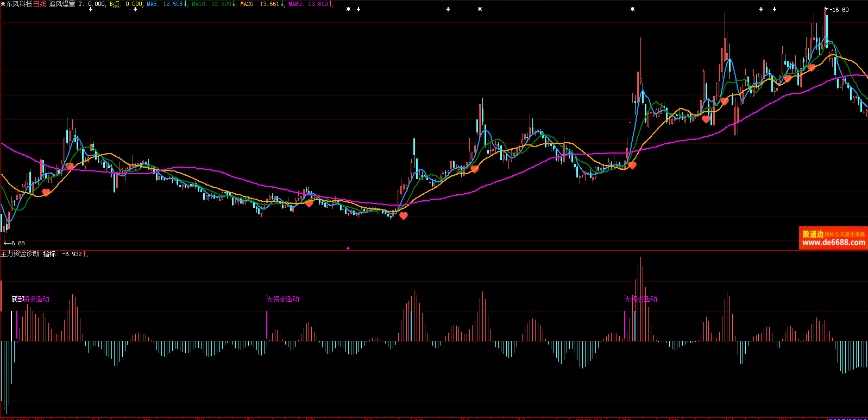Viewport: 868px width, 420px height.
Task: Click the rightmost plus marker in top row
Action: pos(775,9)
